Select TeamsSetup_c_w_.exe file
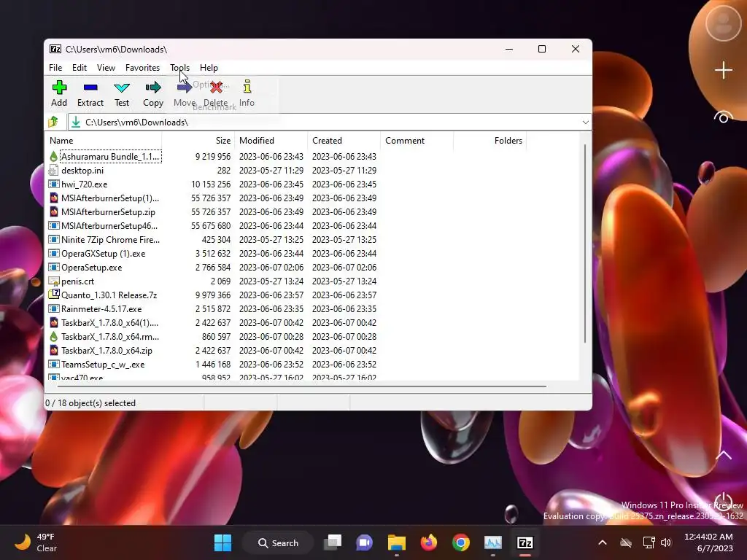The image size is (747, 560). point(103,365)
